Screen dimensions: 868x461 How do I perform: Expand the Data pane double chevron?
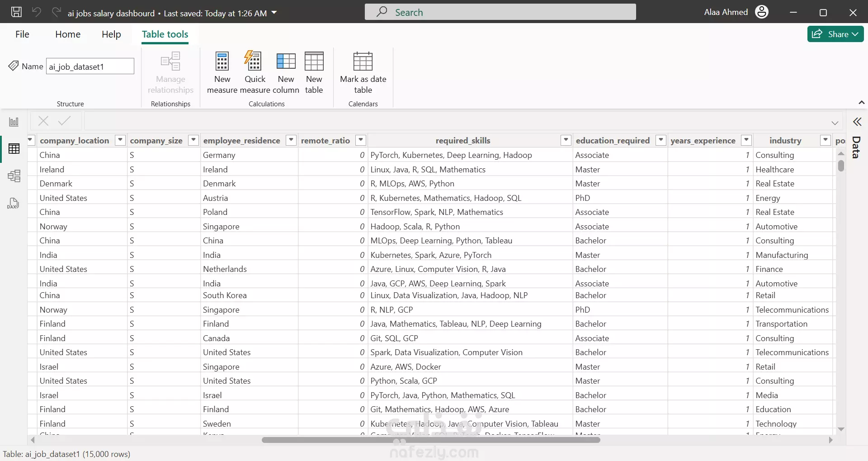click(857, 122)
